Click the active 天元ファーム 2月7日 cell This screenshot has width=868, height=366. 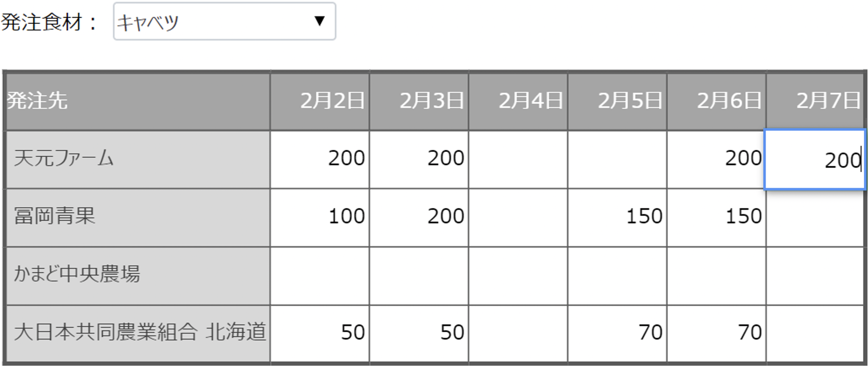point(814,159)
